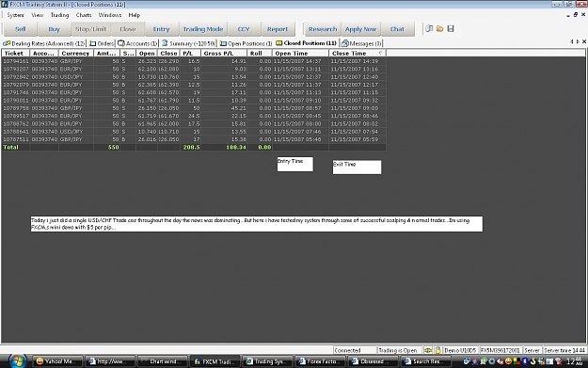Click the Apply Now button
This screenshot has height=368, width=588.
click(360, 29)
